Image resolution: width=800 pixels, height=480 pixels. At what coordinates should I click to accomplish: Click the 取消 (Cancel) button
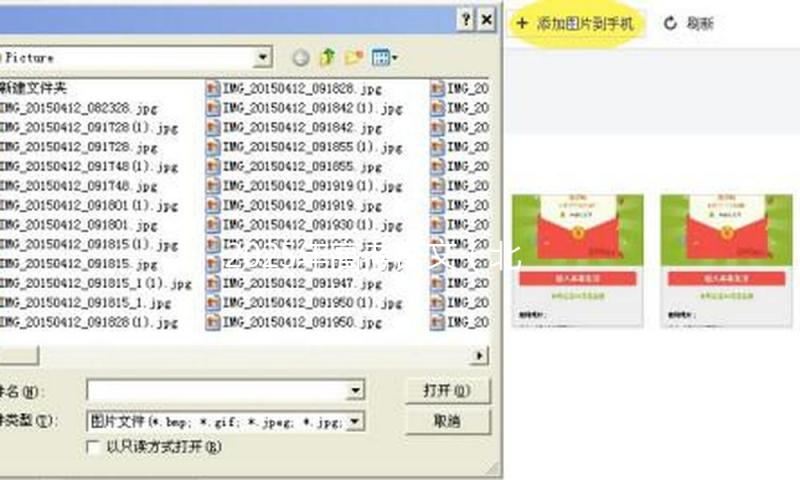point(447,421)
